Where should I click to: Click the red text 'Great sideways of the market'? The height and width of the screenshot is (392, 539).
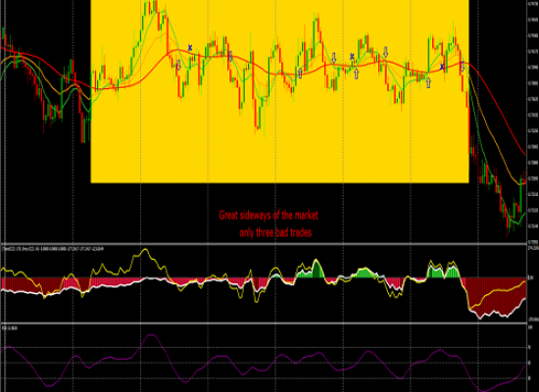coord(269,216)
